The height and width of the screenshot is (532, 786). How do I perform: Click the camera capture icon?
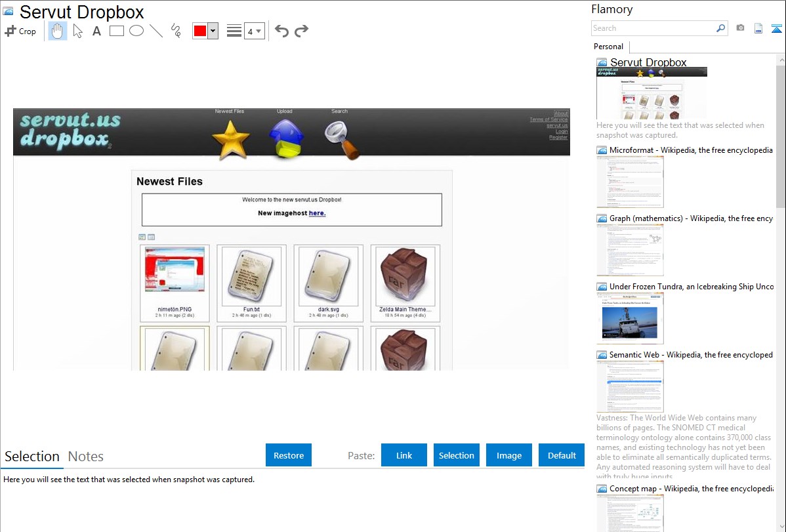coord(740,28)
